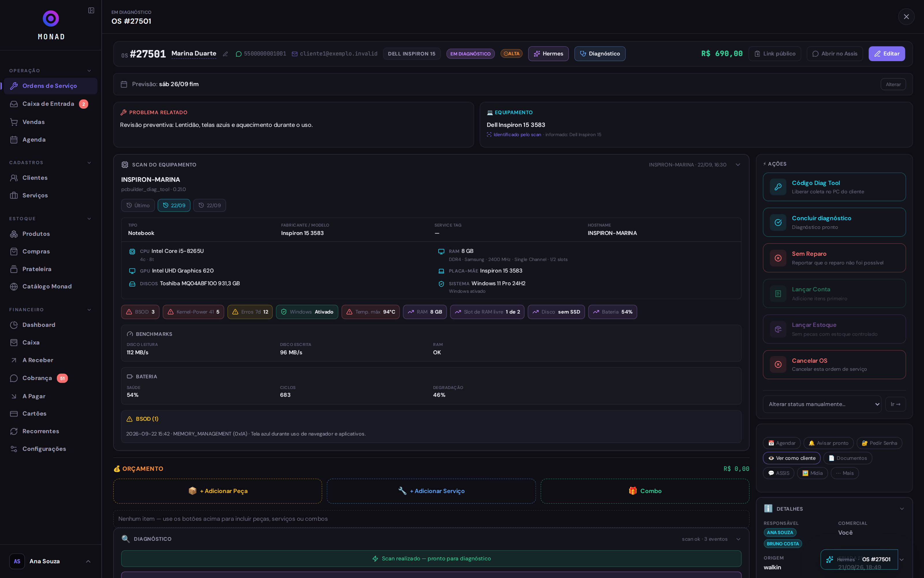Click the Diagnóstico button in the header
The height and width of the screenshot is (578, 924).
pyautogui.click(x=600, y=54)
